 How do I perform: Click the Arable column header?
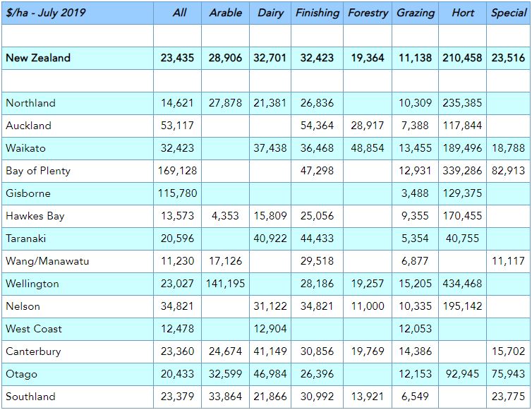pyautogui.click(x=225, y=13)
